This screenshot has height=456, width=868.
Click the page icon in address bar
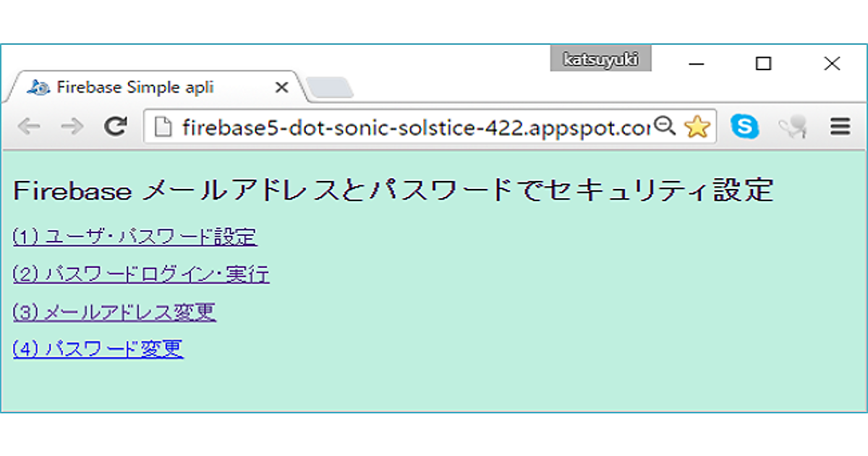164,128
